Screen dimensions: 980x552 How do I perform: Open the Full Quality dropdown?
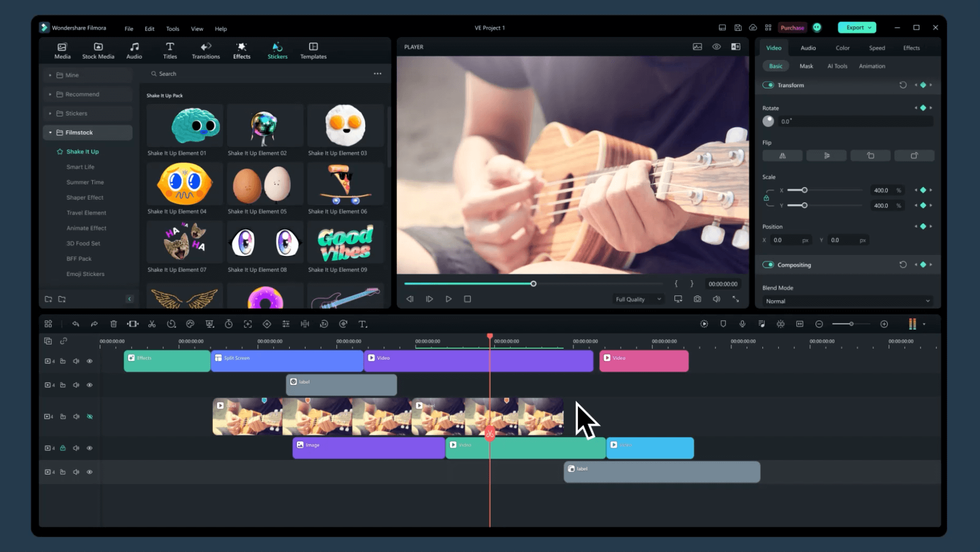tap(638, 299)
